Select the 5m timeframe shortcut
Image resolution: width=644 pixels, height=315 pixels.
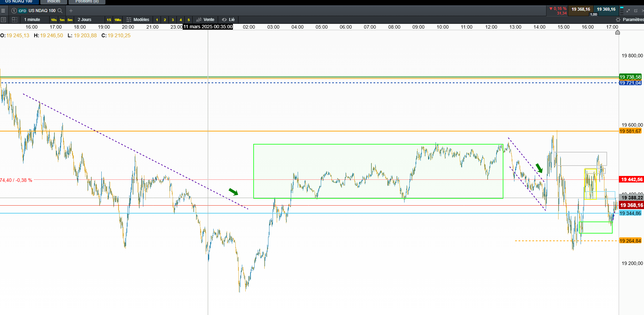click(x=70, y=20)
